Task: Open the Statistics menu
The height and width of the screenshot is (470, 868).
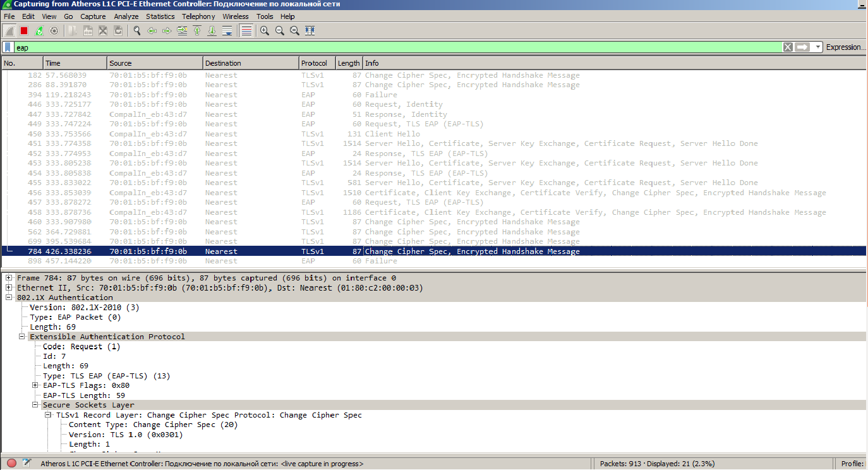Action: (160, 16)
